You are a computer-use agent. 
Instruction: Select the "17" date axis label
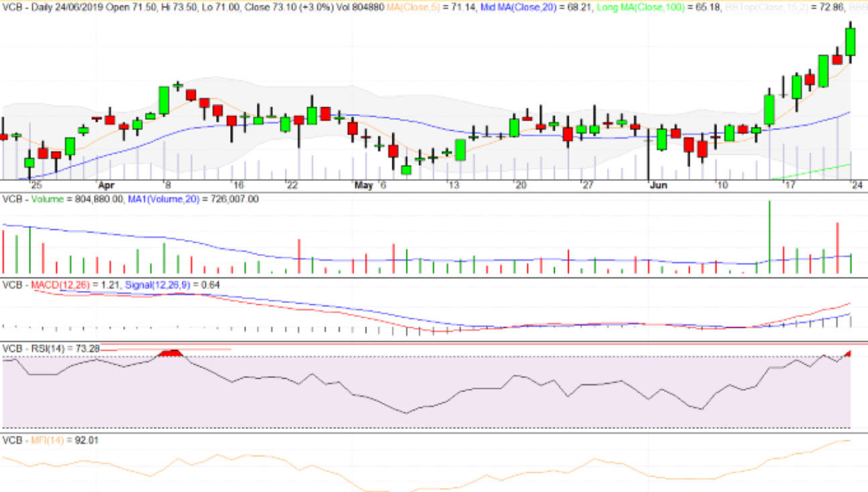(x=790, y=185)
